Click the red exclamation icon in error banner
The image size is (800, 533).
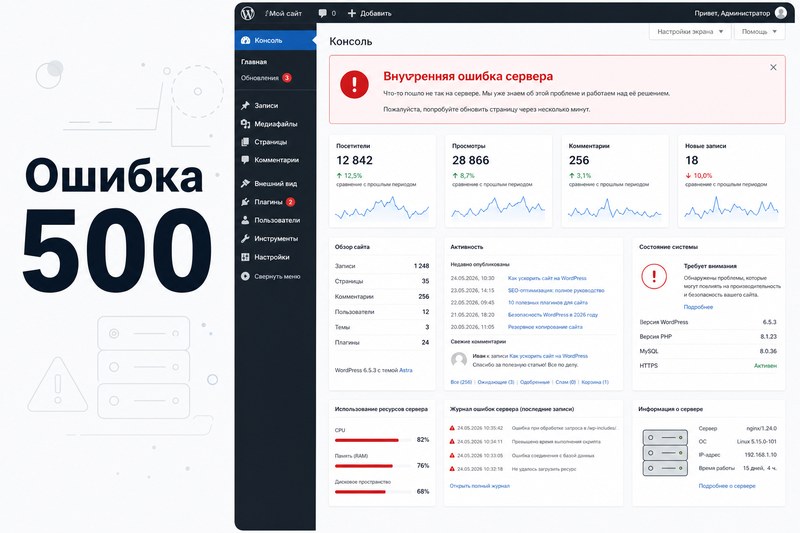354,84
